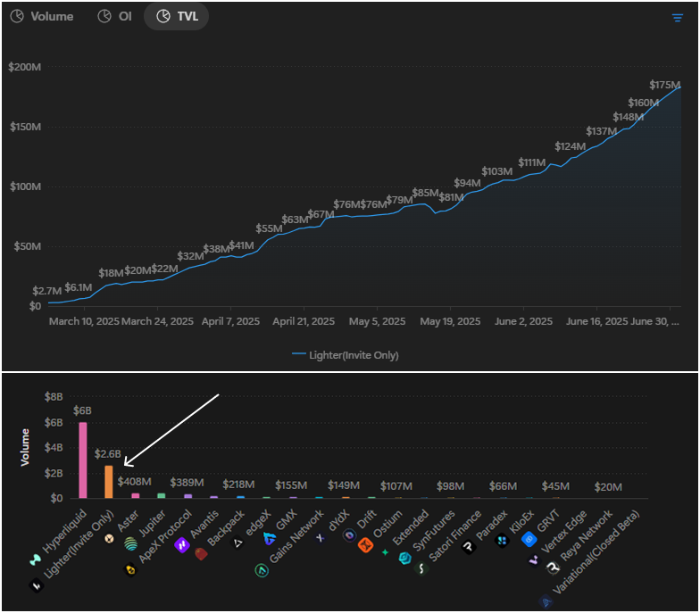Click the $103M data label
The height and width of the screenshot is (613, 700).
(496, 171)
